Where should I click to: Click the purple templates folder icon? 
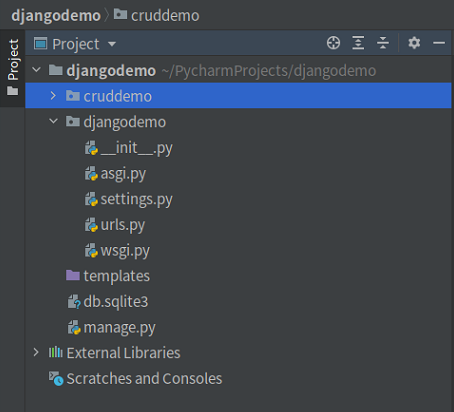tap(73, 275)
